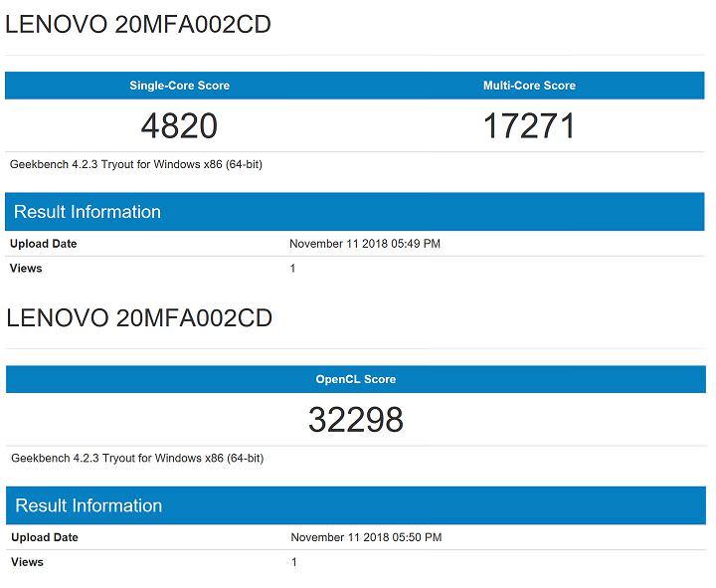Click the Views label in the CPU result table
The width and height of the screenshot is (716, 588).
[26, 269]
